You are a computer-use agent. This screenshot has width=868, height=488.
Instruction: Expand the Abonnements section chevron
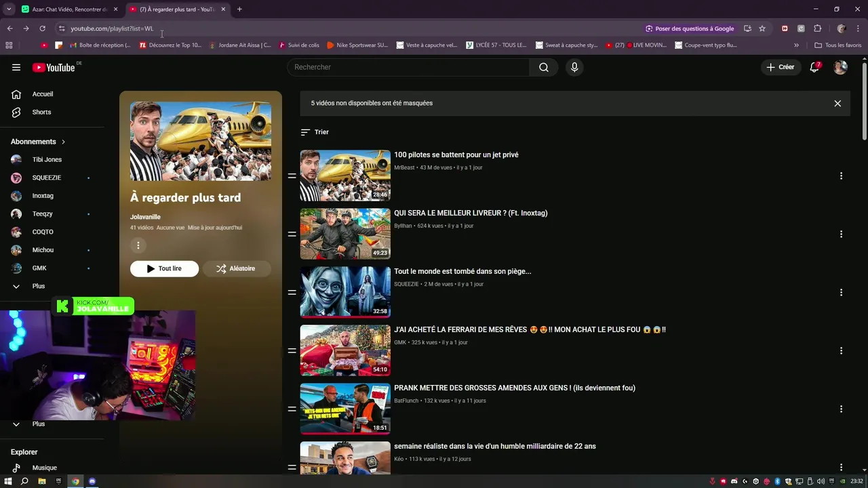63,142
